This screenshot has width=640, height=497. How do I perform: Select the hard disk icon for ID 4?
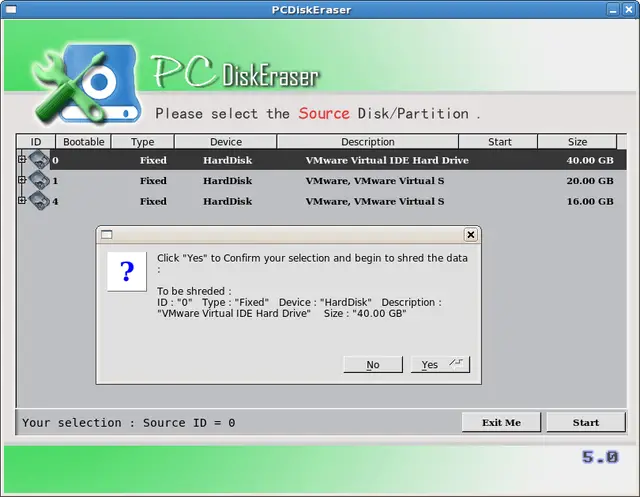click(39, 201)
